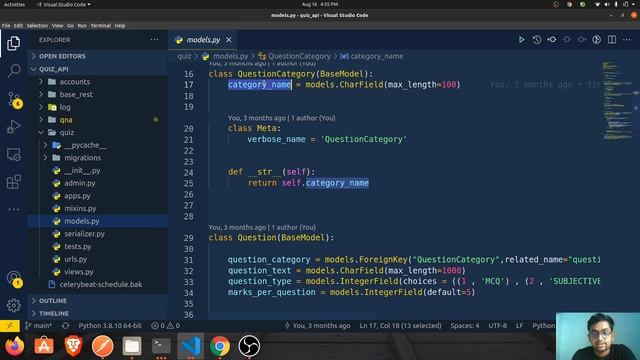Image resolution: width=640 pixels, height=360 pixels.
Task: Click the code minimap overview
Action: 618,100
